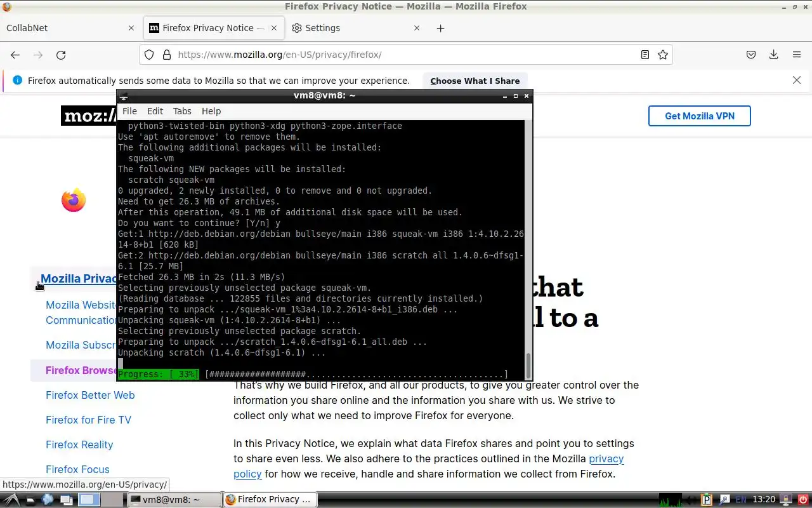Click the taskbar clock showing 13:20
Image resolution: width=812 pixels, height=508 pixels.
(x=764, y=500)
